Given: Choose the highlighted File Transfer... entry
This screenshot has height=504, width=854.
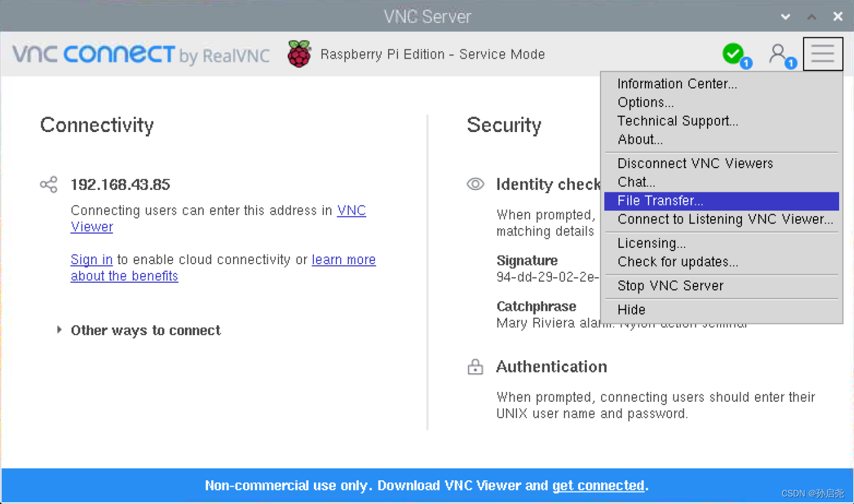Looking at the screenshot, I should (x=721, y=201).
